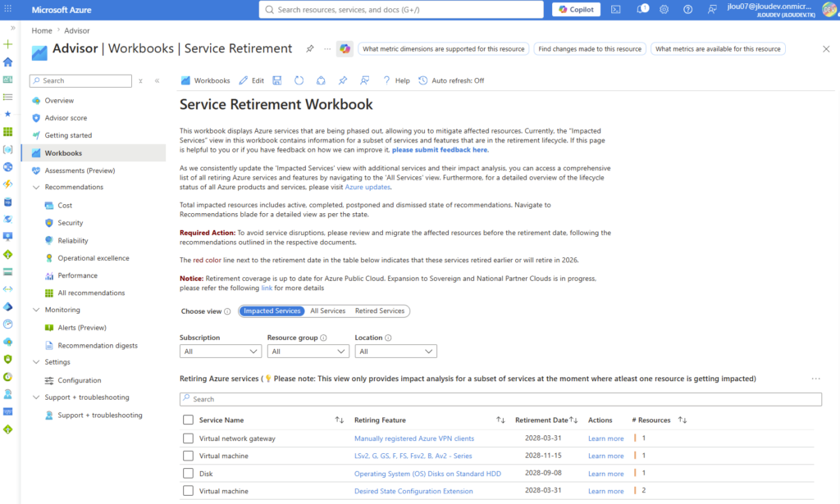This screenshot has height=504, width=840.
Task: Open Help in the workbook toolbar
Action: [x=396, y=80]
